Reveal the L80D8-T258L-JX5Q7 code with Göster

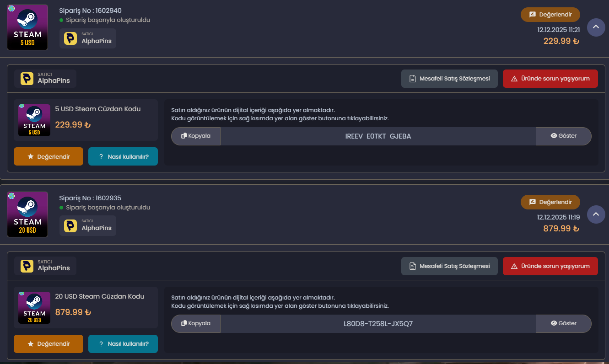coord(564,324)
